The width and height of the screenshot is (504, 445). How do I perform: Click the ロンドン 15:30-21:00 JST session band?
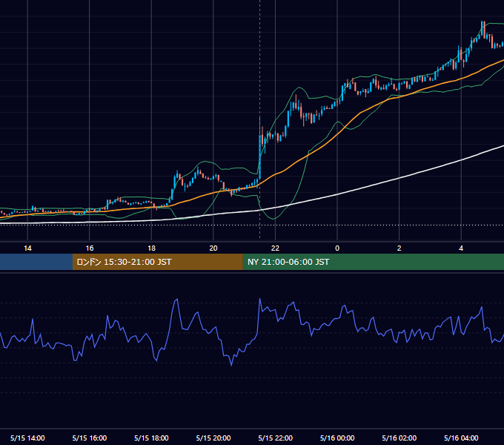coord(157,262)
